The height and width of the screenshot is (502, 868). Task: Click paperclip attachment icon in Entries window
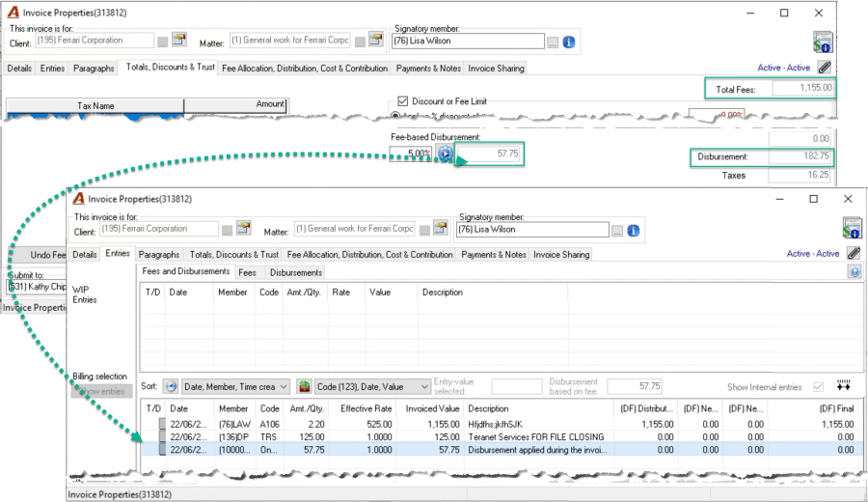click(x=854, y=253)
